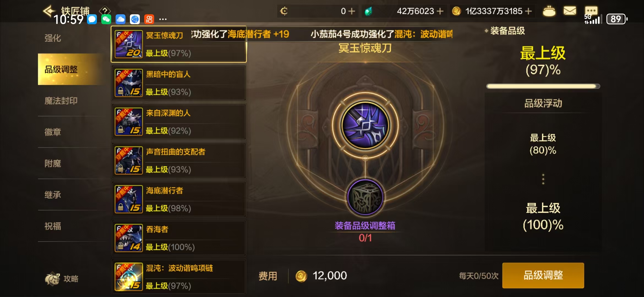Screen dimensions: 644x297
Task: Tap the 装备品级调整箱 material box icon
Action: click(365, 197)
